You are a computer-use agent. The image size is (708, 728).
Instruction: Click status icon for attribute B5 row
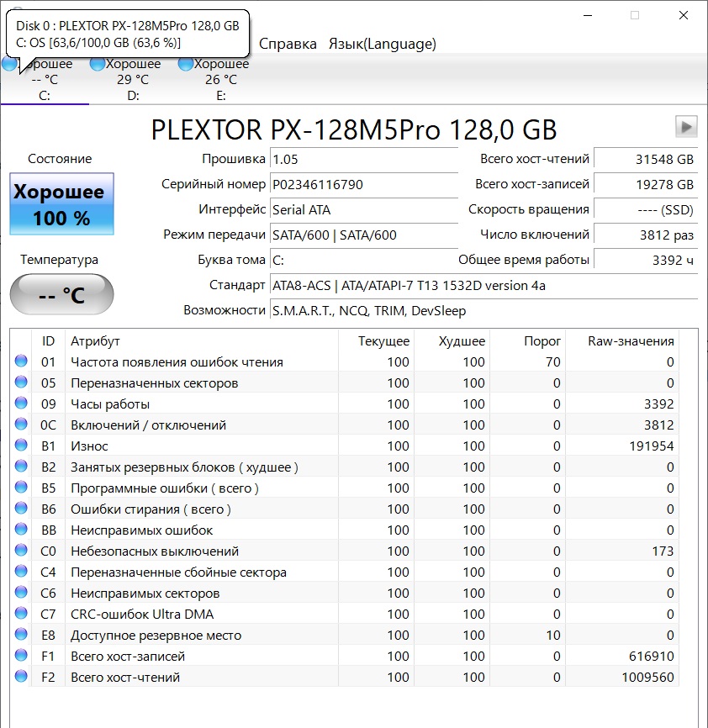[21, 487]
